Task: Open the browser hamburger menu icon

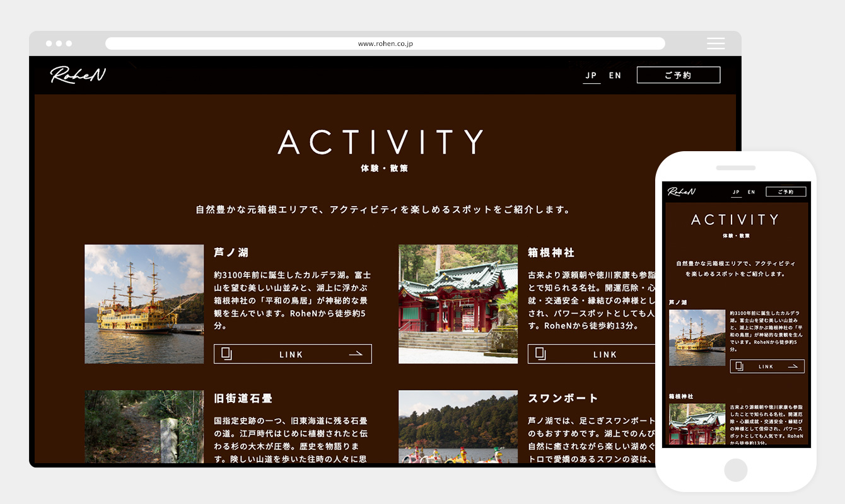Action: click(x=716, y=43)
